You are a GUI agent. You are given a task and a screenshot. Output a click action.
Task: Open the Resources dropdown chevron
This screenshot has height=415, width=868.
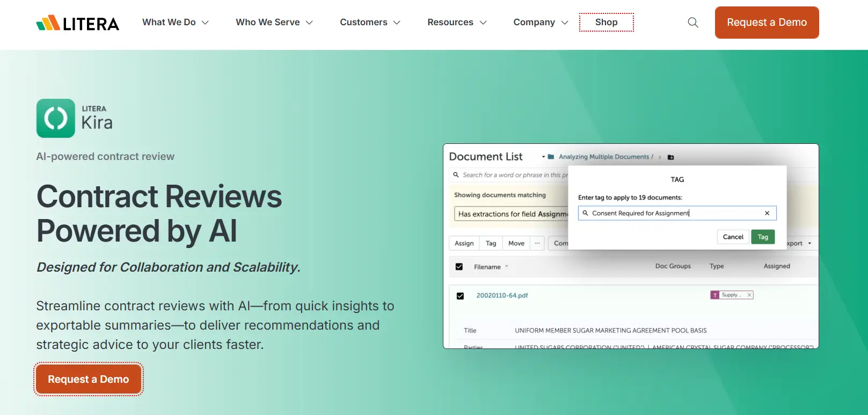pos(483,23)
